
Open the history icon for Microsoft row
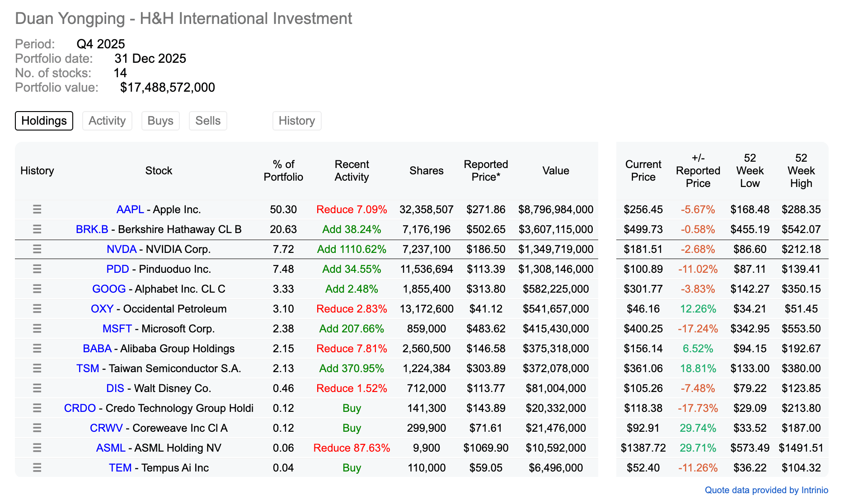(37, 329)
